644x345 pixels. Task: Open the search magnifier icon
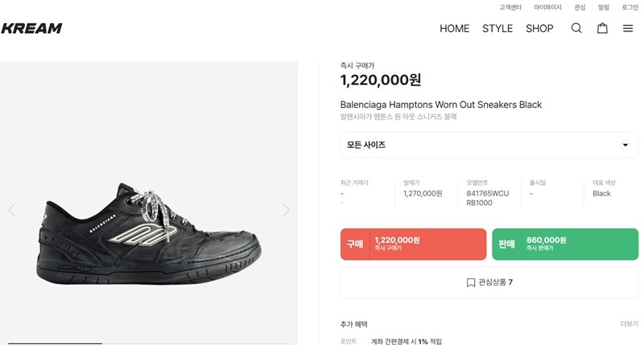coord(576,28)
